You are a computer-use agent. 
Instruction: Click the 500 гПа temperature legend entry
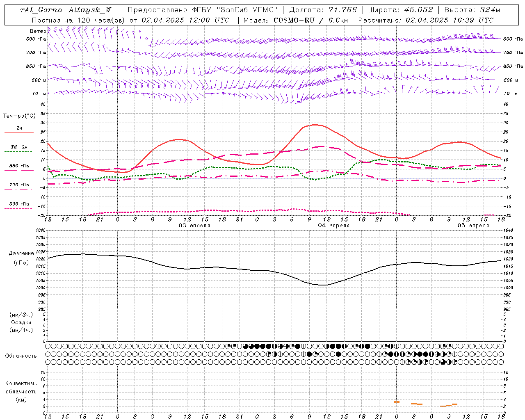[19, 204]
